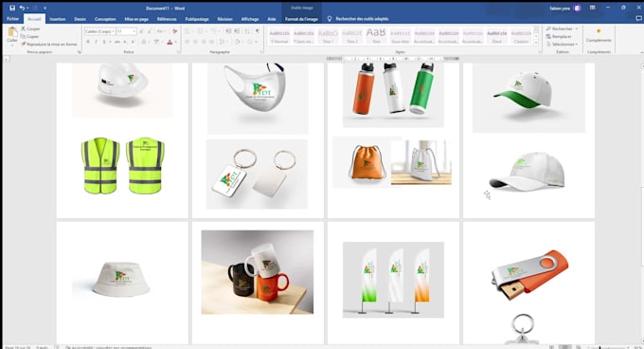Open the Conception tab
The image size is (644, 349).
click(x=105, y=19)
